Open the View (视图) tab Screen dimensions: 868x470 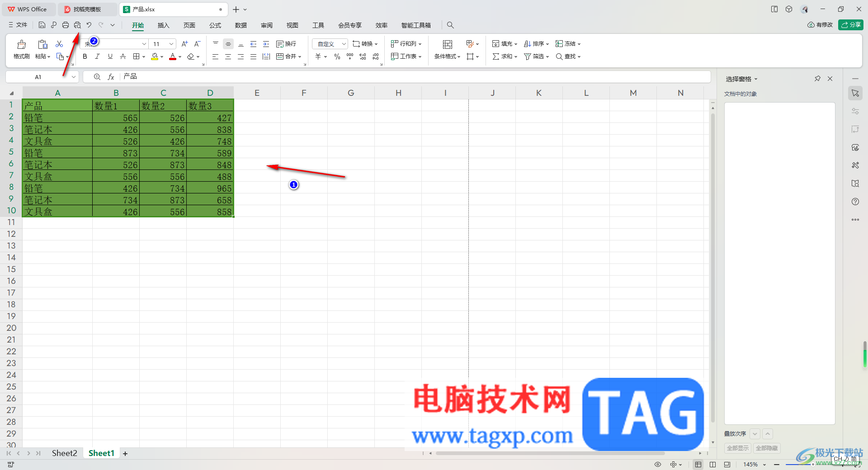click(292, 25)
